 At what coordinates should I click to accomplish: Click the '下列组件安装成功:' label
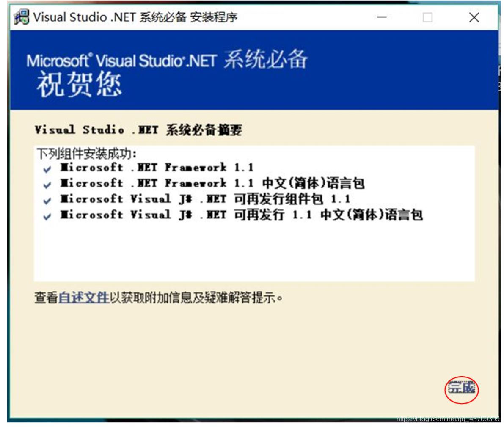87,154
